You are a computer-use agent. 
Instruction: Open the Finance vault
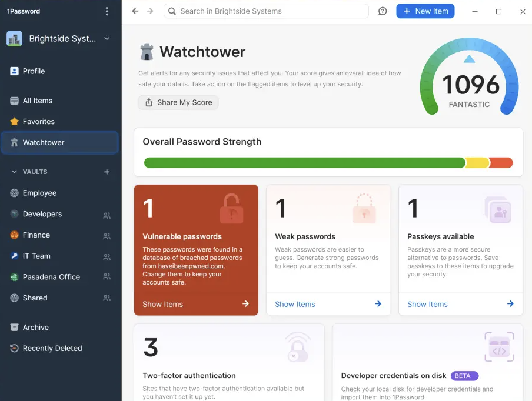[x=60, y=235]
